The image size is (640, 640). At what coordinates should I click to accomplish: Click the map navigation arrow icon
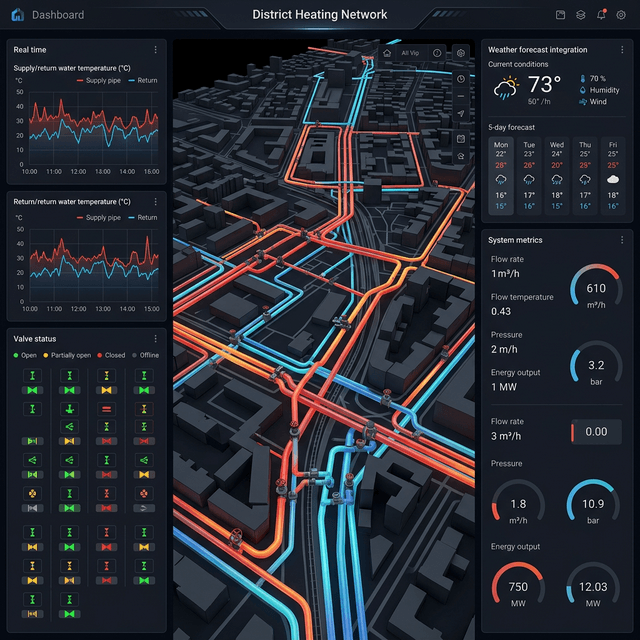(461, 113)
